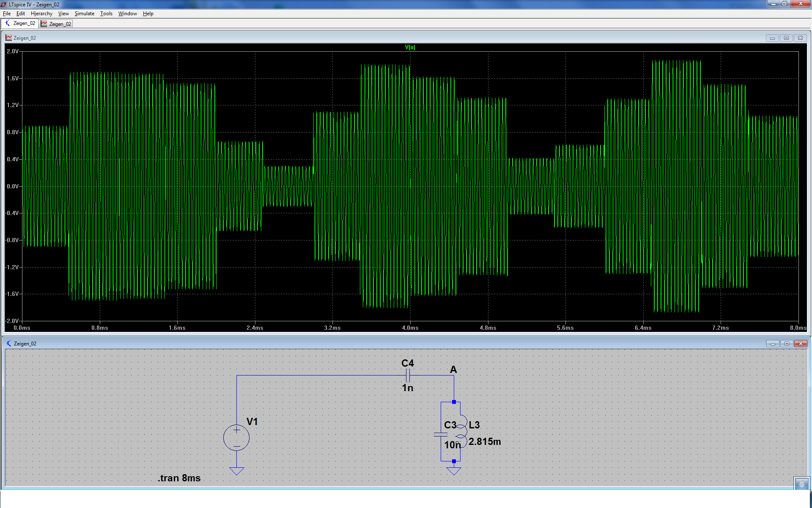812x508 pixels.
Task: Click the 8.0ms time axis label
Action: coord(798,328)
